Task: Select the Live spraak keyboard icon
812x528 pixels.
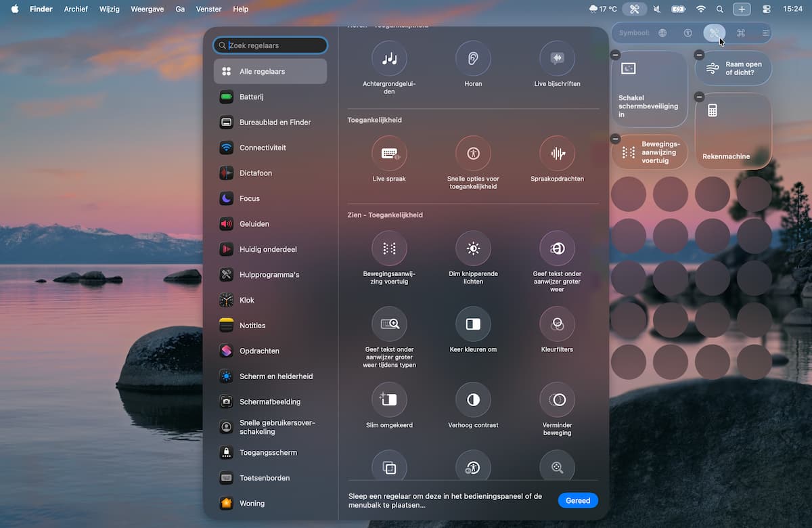Action: [x=389, y=153]
